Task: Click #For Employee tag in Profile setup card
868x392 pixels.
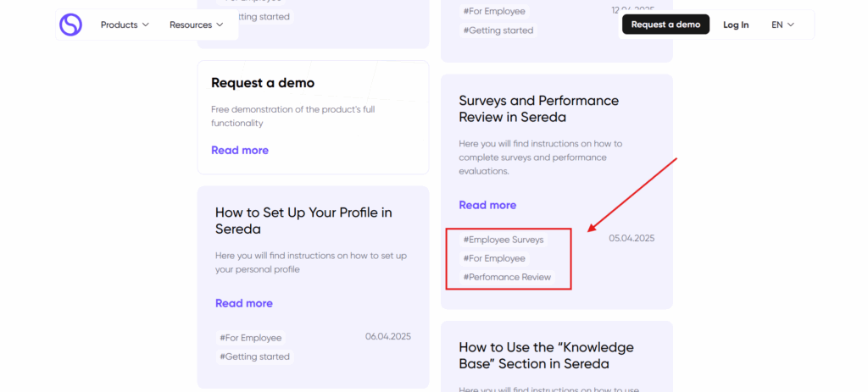Action: pos(250,338)
